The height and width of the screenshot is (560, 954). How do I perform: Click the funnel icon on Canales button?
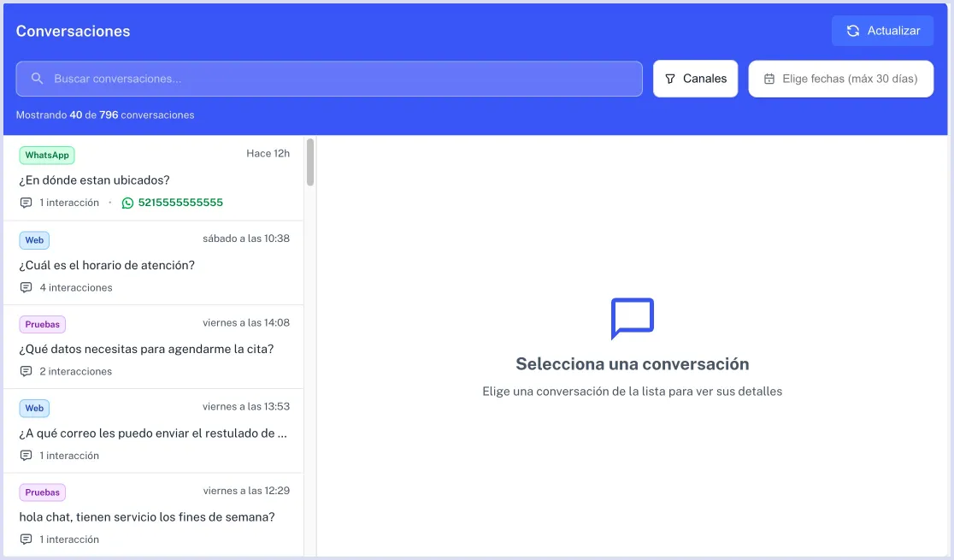[670, 78]
